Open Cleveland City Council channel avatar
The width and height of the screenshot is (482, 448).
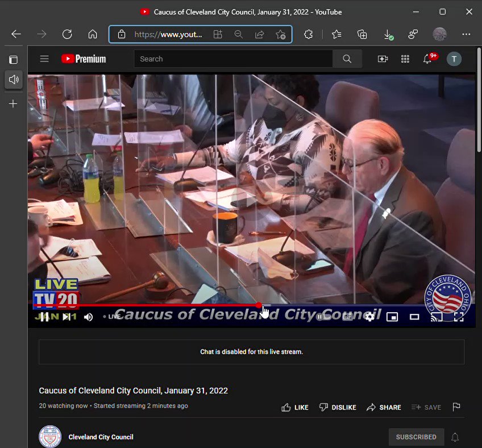click(x=50, y=437)
